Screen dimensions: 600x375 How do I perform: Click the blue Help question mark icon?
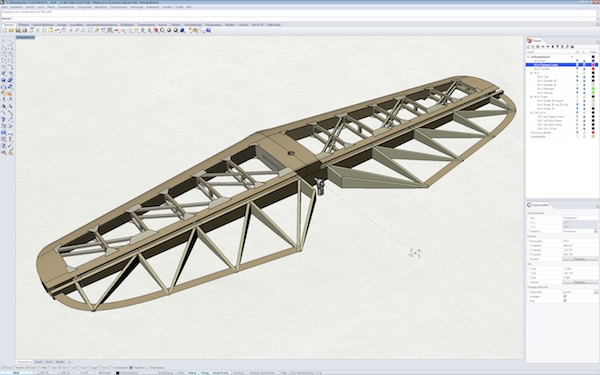209,30
